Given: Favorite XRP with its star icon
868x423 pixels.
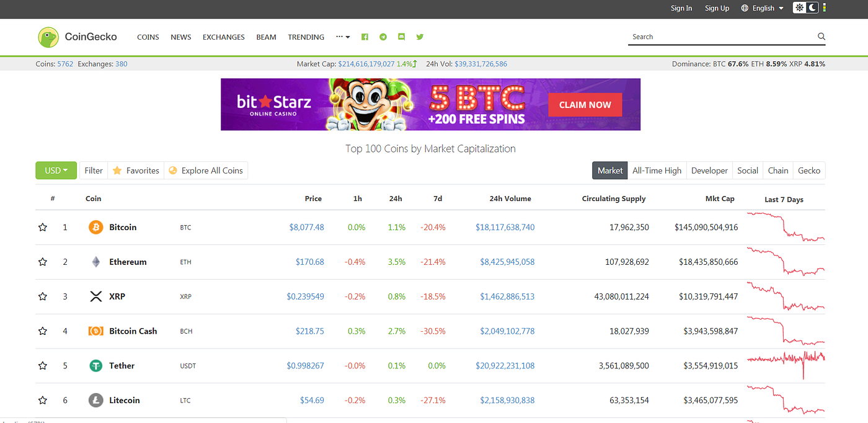Looking at the screenshot, I should (43, 296).
